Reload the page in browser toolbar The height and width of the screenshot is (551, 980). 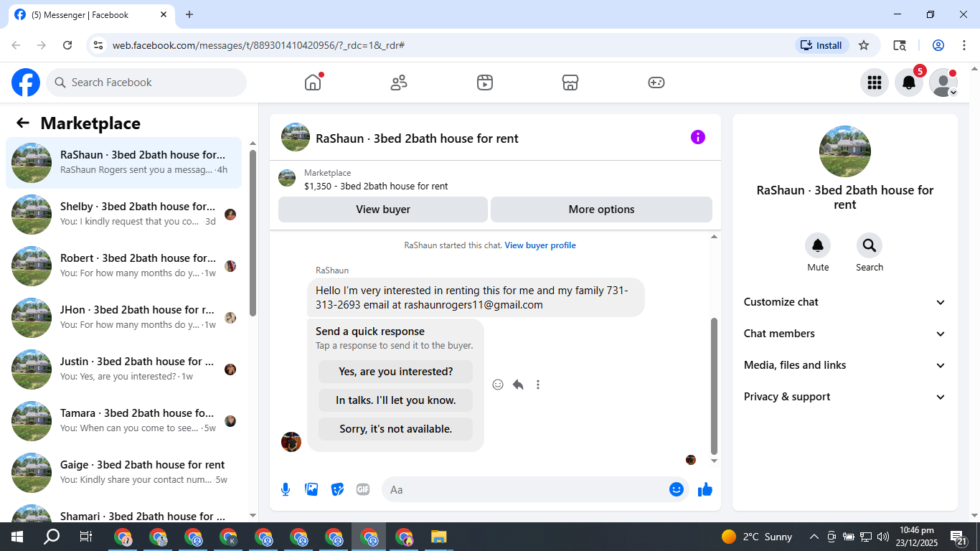(x=67, y=45)
